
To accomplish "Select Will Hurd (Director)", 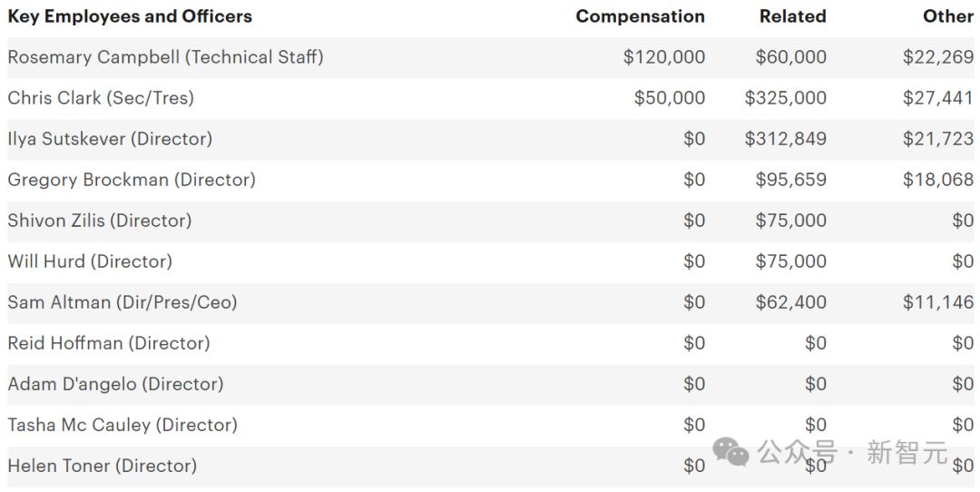I will 90,261.
